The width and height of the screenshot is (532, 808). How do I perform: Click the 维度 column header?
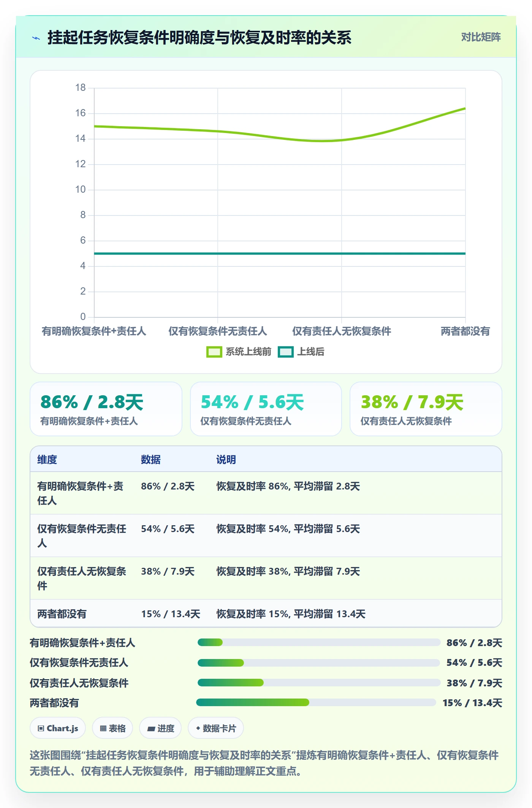click(47, 459)
